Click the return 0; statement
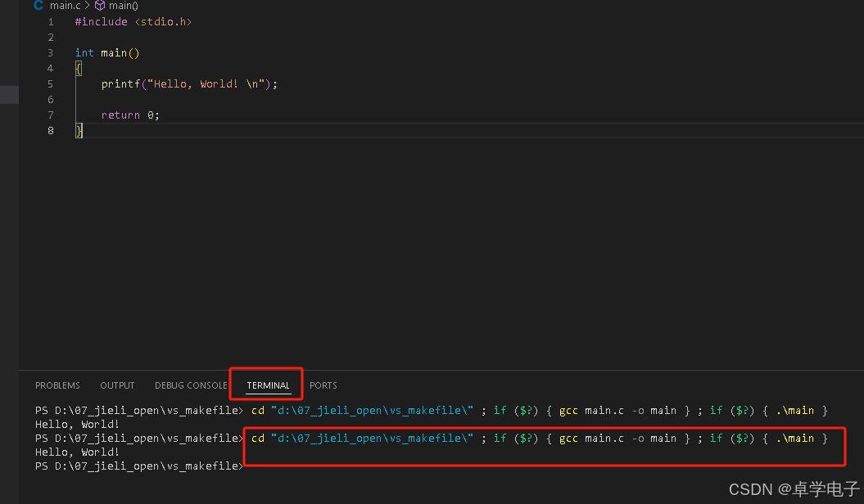The height and width of the screenshot is (504, 864). pyautogui.click(x=130, y=115)
